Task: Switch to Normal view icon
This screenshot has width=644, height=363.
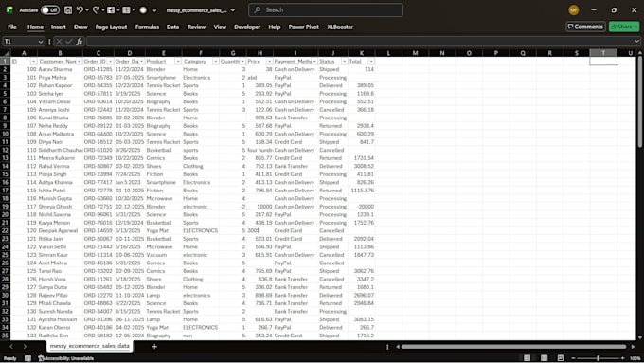Action: point(527,358)
